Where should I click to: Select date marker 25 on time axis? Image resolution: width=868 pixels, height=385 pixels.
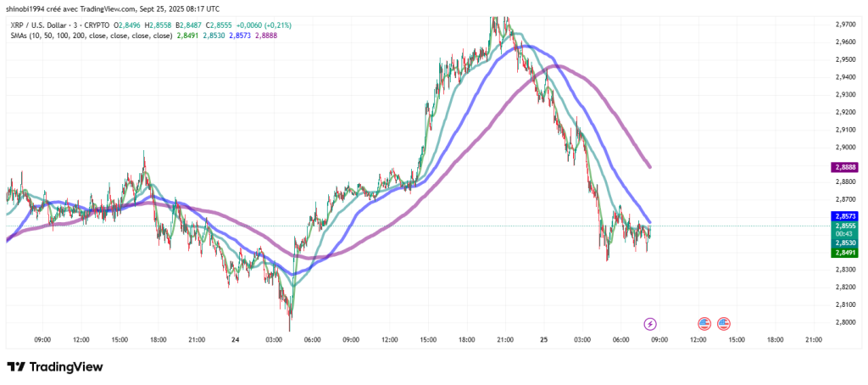pos(543,339)
